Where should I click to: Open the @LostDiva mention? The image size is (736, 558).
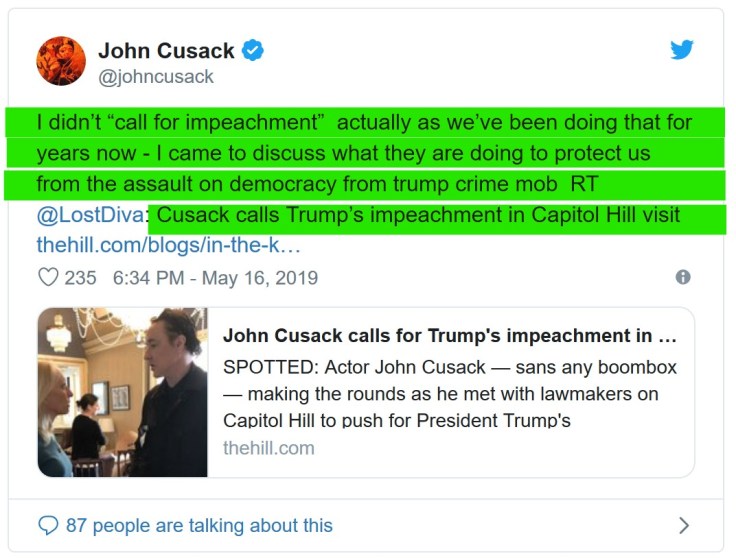pyautogui.click(x=89, y=215)
